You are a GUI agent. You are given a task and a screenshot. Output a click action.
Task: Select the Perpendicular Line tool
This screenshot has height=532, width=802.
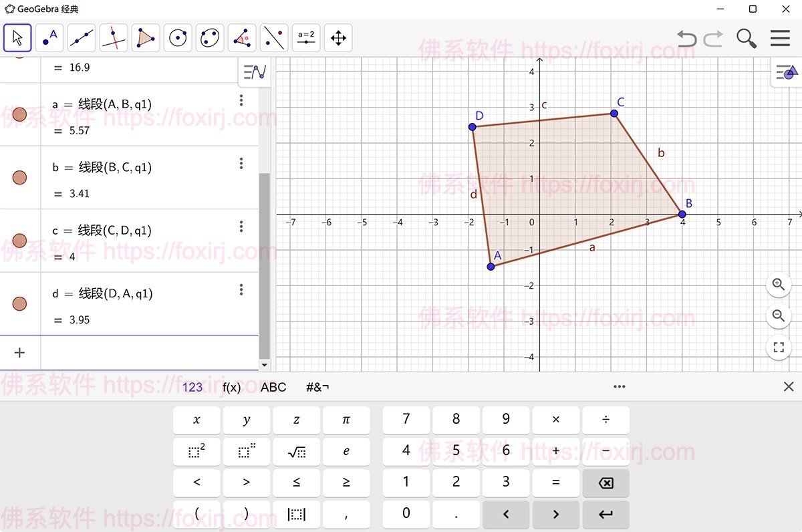[114, 38]
